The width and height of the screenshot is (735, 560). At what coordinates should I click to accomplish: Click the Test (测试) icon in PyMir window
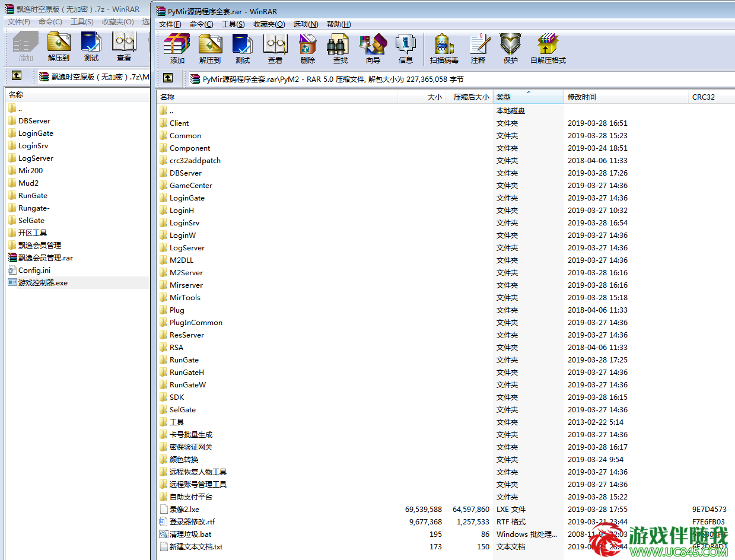[243, 49]
